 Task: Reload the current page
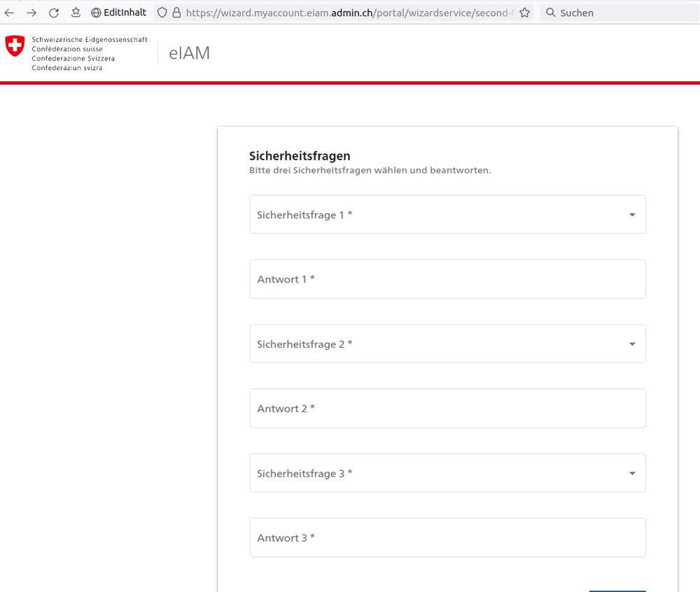point(53,12)
